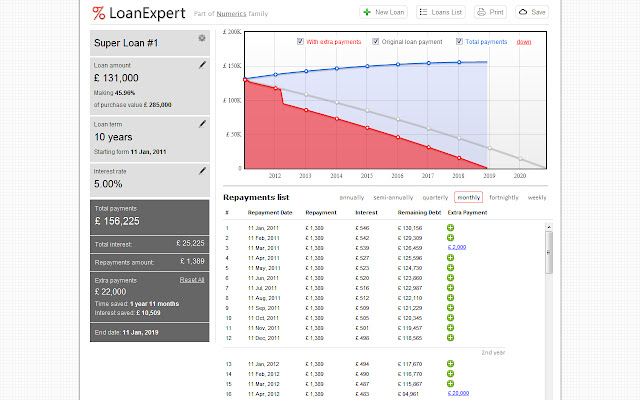Click the Super Loan #1 title
This screenshot has height=400, width=640.
(126, 43)
